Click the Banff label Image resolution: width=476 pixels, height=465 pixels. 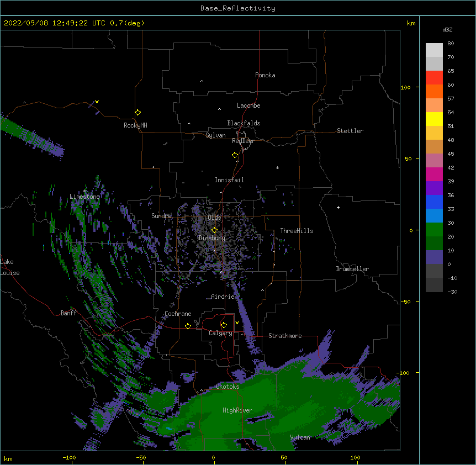coord(68,313)
